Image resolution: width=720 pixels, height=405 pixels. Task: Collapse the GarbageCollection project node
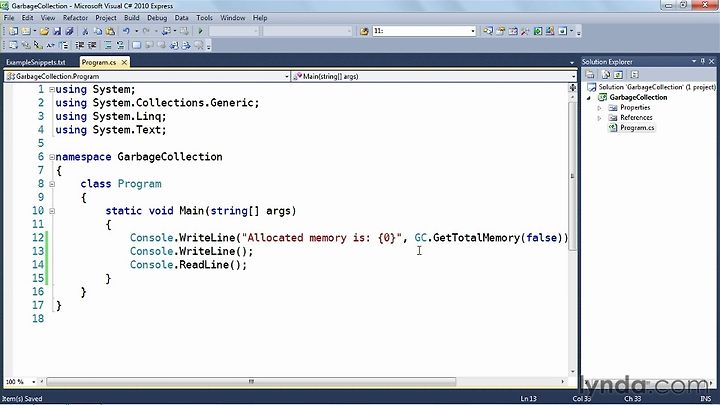(x=589, y=97)
